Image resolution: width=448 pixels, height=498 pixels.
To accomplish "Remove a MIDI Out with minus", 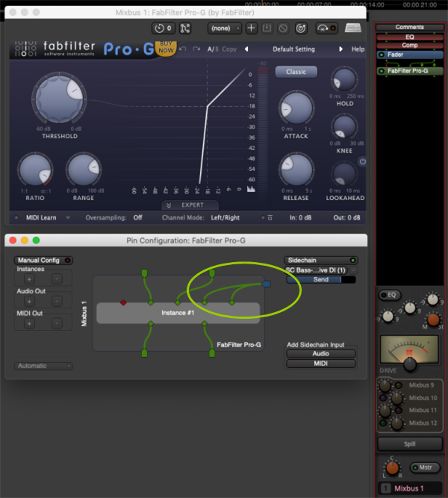I will [57, 323].
